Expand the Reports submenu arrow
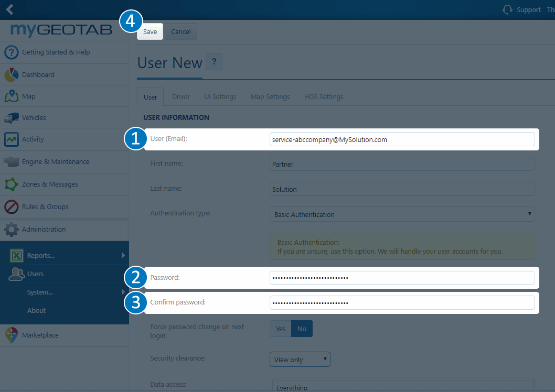This screenshot has height=392, width=555. click(x=123, y=255)
